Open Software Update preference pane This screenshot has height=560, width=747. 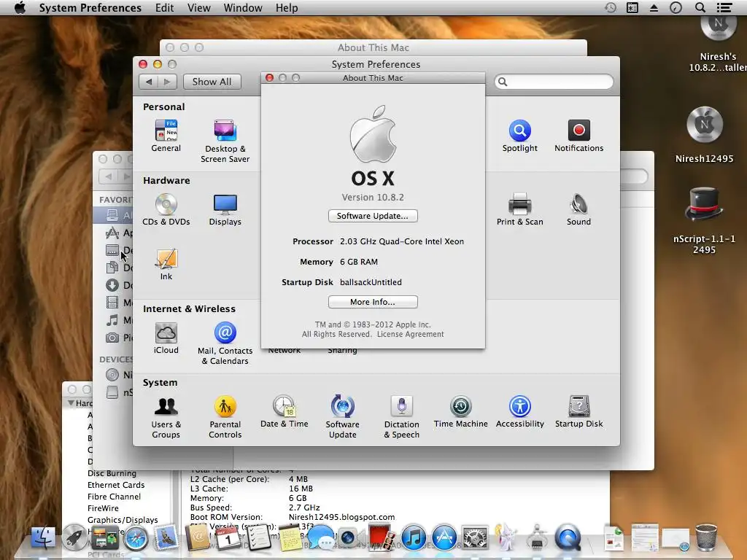point(343,417)
